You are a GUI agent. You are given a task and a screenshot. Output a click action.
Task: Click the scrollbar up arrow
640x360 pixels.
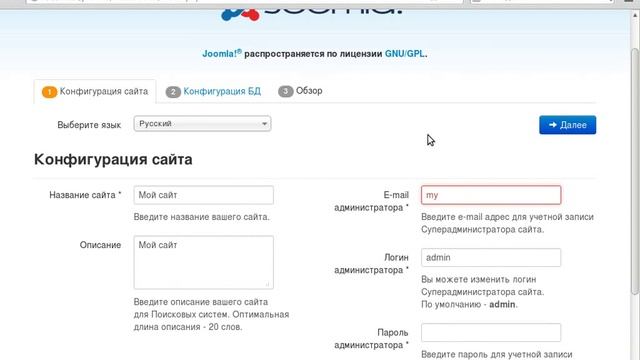(635, 16)
